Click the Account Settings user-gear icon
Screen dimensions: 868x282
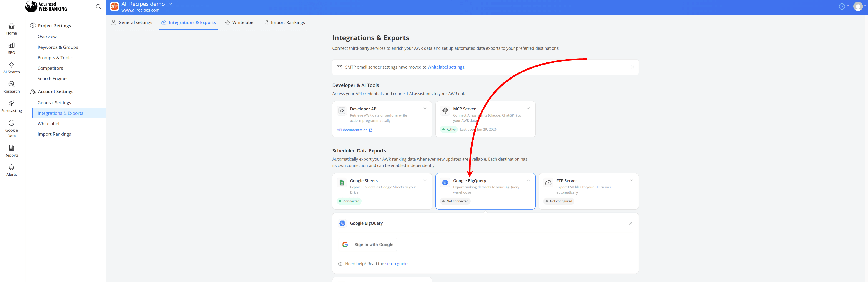[x=33, y=92]
